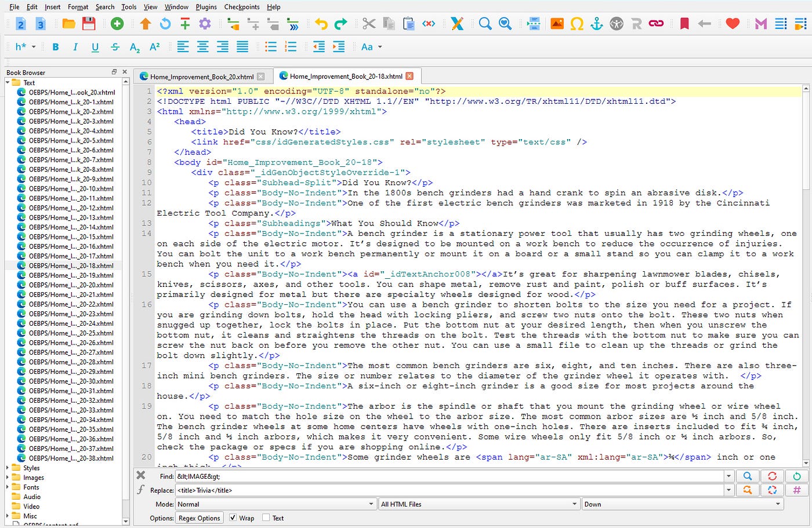
Task: Enable the Text option checkbox
Action: click(x=266, y=518)
